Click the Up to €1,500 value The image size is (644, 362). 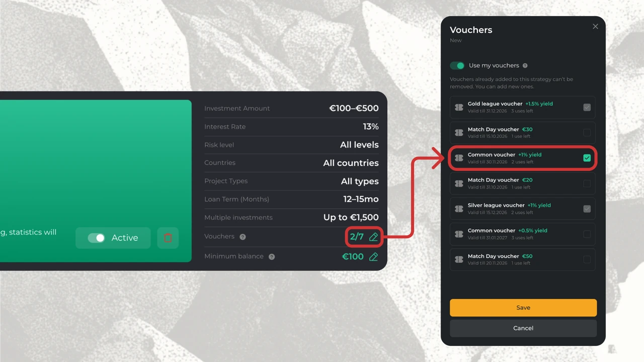[351, 218]
